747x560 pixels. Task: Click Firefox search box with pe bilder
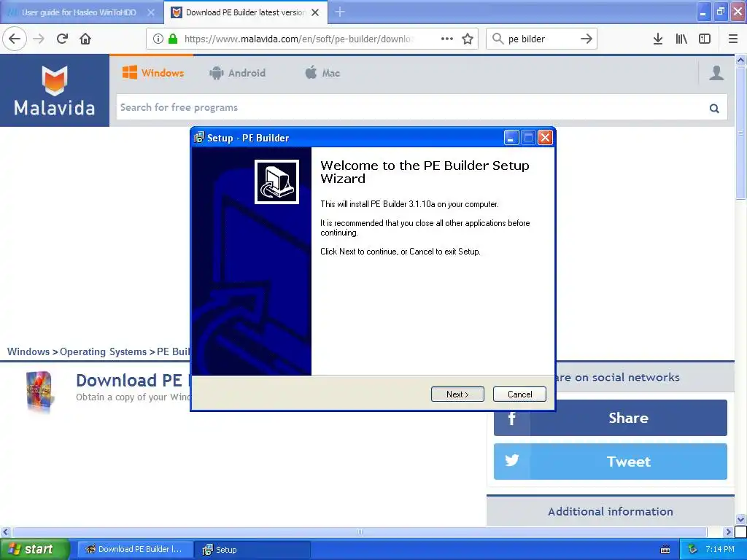coord(541,39)
